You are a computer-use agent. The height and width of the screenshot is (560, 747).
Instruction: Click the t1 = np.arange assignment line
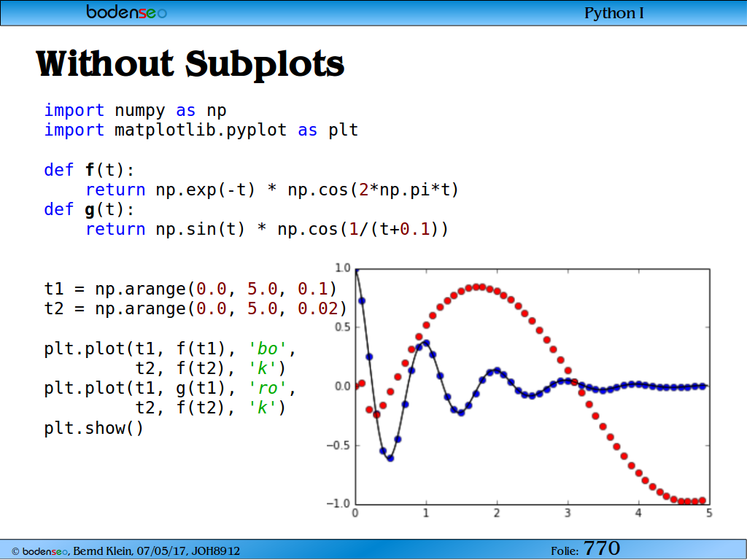click(190, 289)
